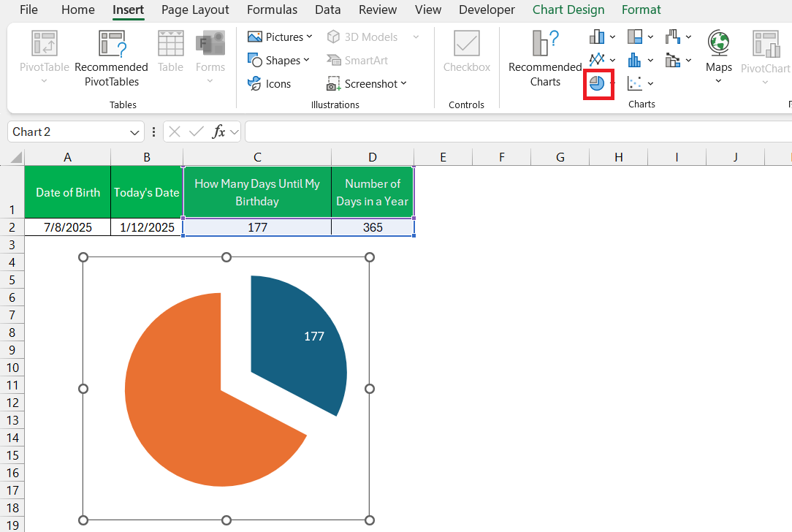Select the Today's Date header cell
The image size is (792, 532).
click(x=146, y=192)
